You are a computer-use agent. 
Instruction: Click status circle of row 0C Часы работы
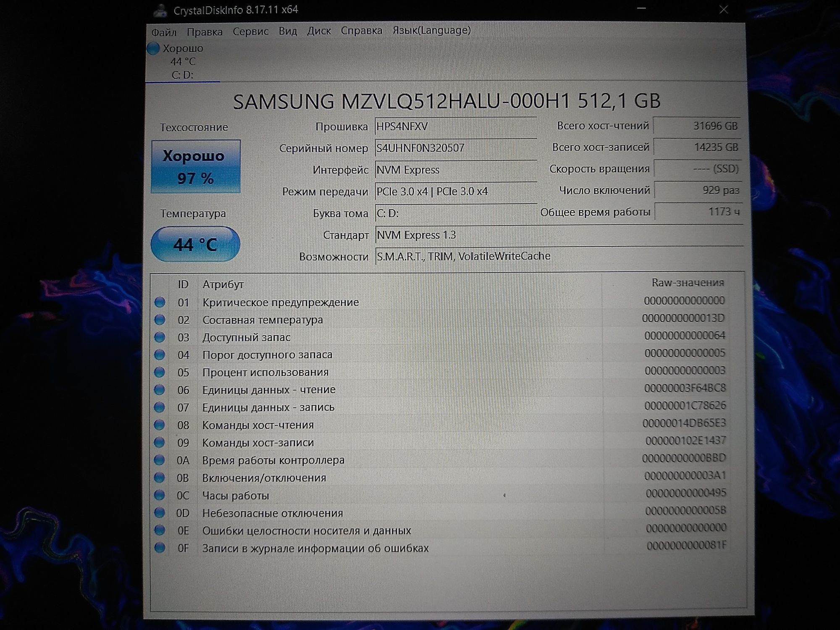coord(160,495)
